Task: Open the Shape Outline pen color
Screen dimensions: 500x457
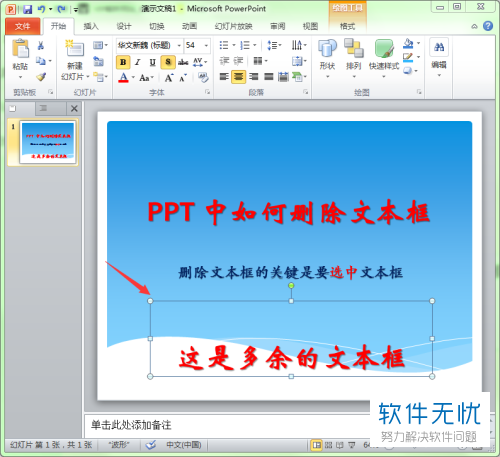Action: (x=408, y=57)
